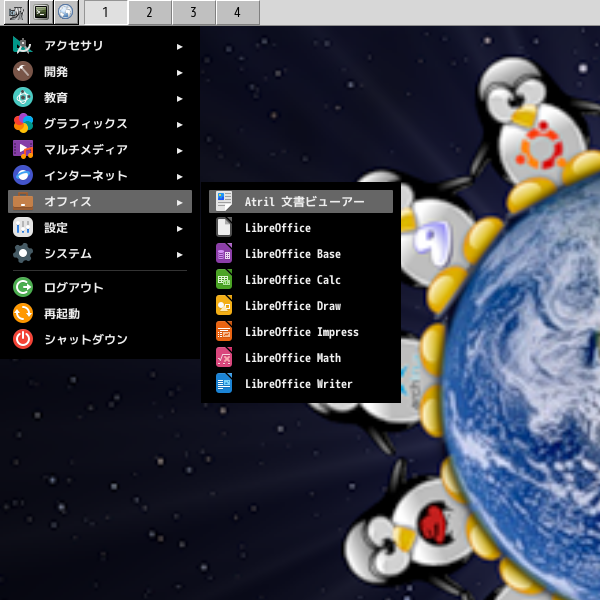The height and width of the screenshot is (600, 600).
Task: Open the web browser panel launcher
Action: pos(66,13)
